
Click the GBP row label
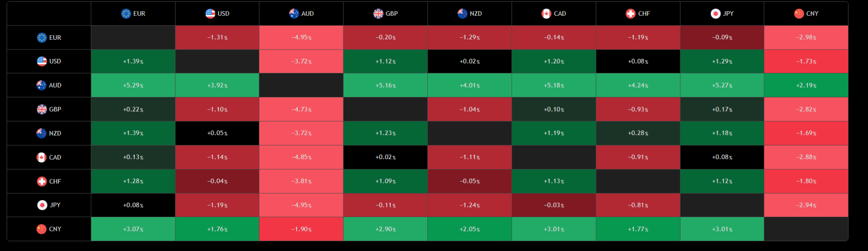55,109
